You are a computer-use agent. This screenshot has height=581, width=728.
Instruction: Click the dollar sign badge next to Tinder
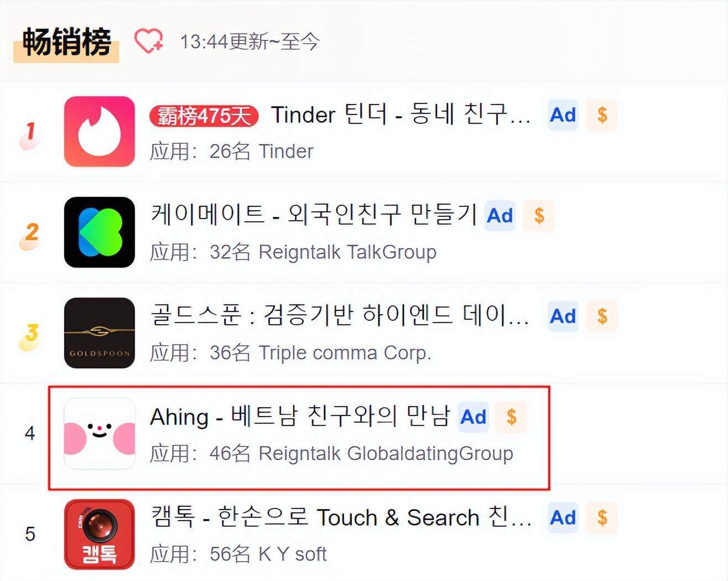[602, 115]
